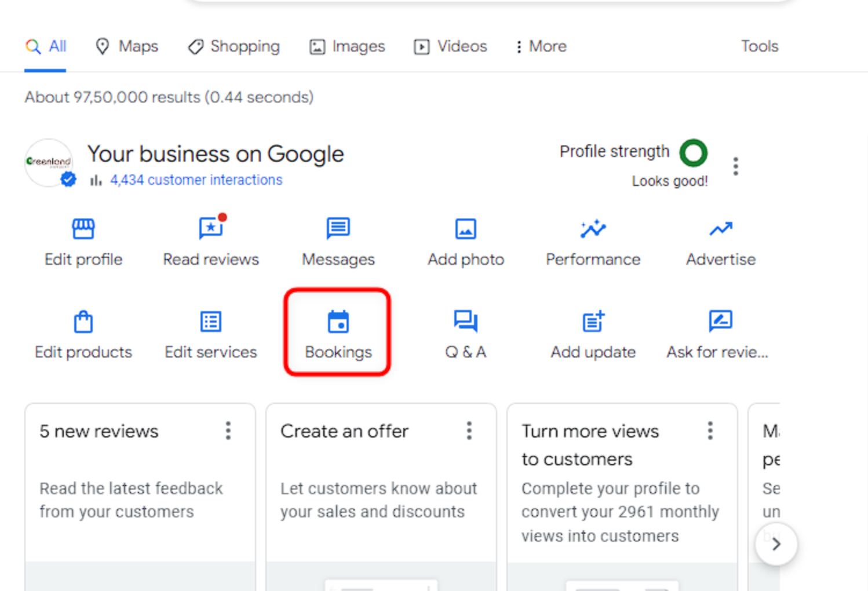
Task: Select the Ask for reviews icon
Action: coord(721,321)
